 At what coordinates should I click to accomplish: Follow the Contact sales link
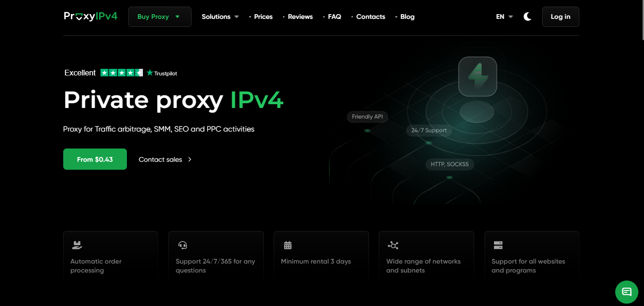165,159
